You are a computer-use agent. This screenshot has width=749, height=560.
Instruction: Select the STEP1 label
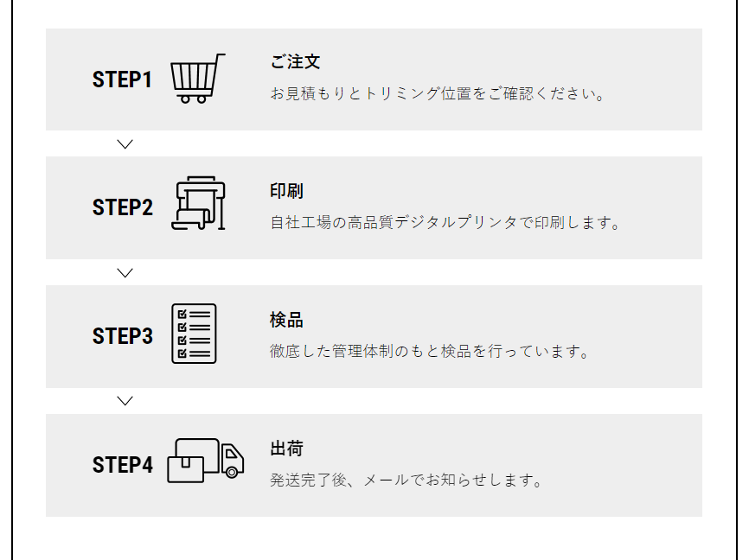click(122, 80)
